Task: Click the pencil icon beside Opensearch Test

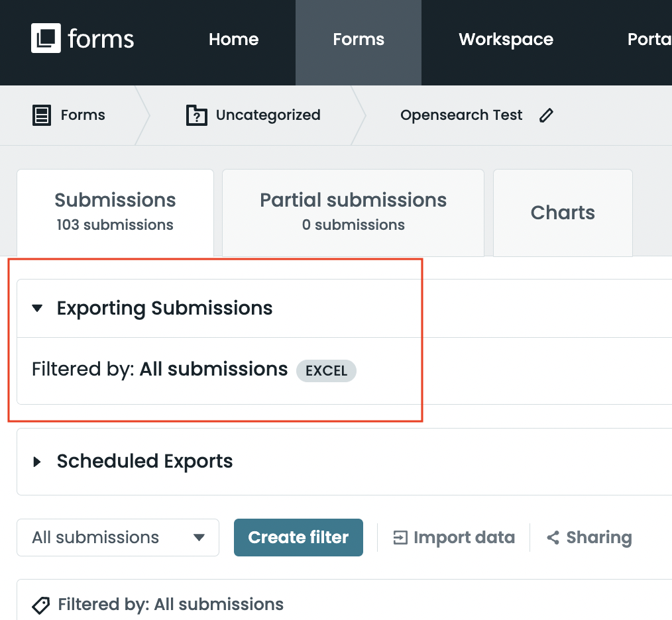Action: 546,115
